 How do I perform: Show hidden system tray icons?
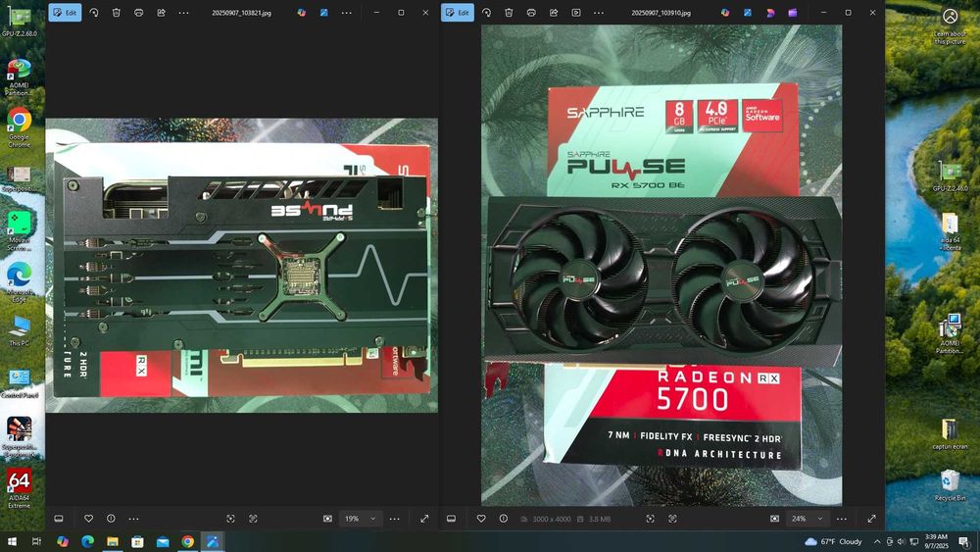pyautogui.click(x=877, y=541)
